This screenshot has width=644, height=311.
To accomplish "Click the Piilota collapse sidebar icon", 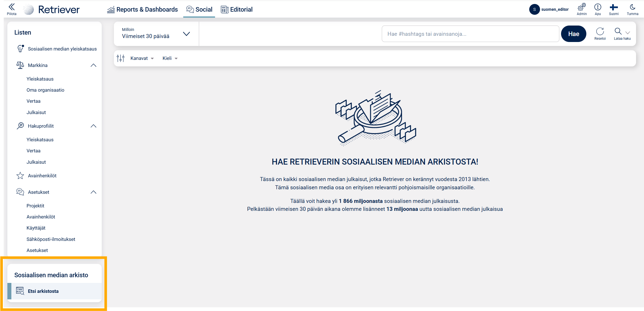I will tap(12, 7).
